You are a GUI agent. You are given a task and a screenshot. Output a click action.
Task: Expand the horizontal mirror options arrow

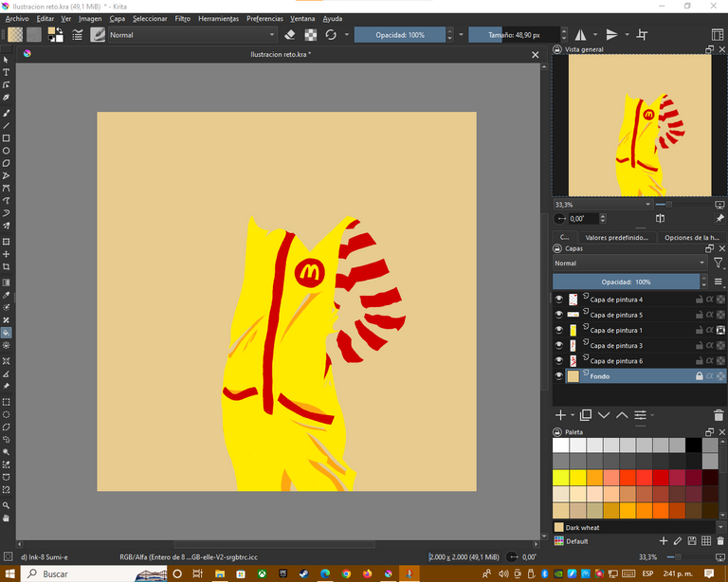click(595, 35)
